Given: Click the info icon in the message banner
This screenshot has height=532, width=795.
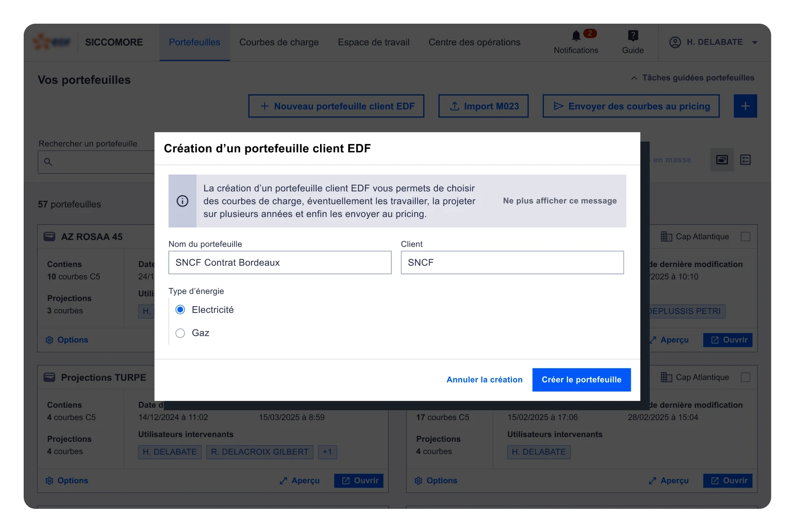Looking at the screenshot, I should 182,201.
